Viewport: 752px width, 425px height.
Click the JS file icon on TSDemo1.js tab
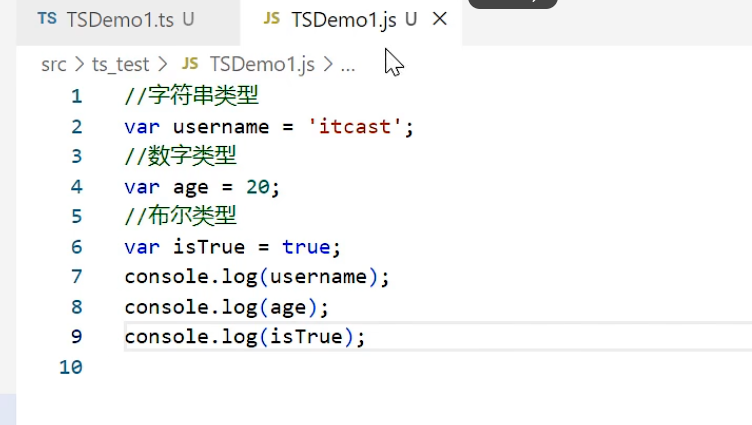(271, 19)
